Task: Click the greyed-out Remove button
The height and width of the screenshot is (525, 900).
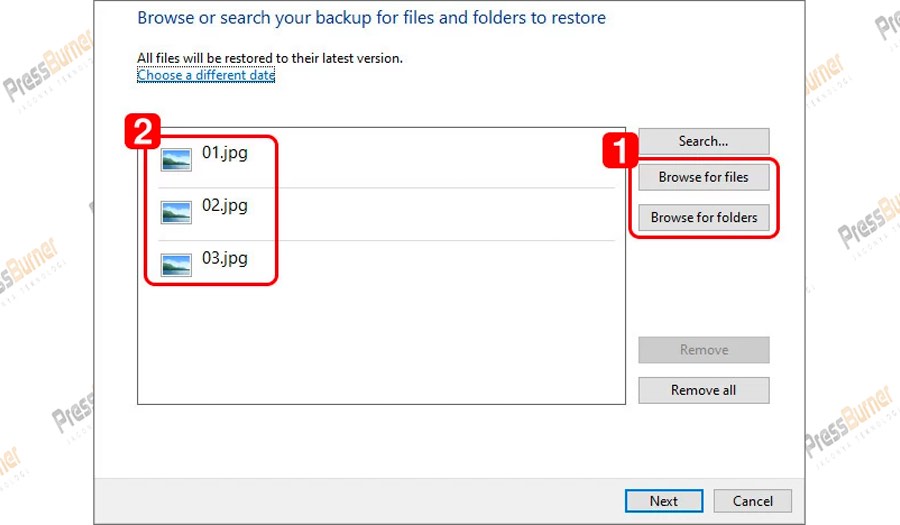Action: click(x=703, y=350)
